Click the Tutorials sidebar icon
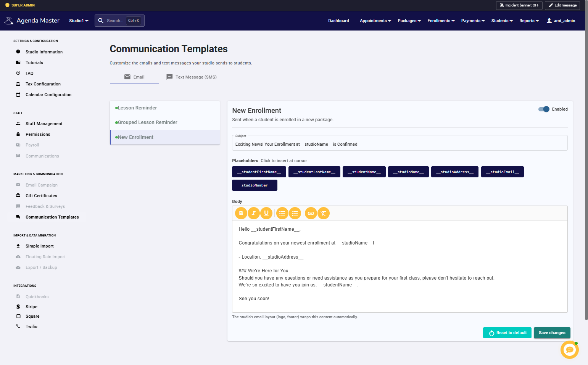 click(x=18, y=62)
